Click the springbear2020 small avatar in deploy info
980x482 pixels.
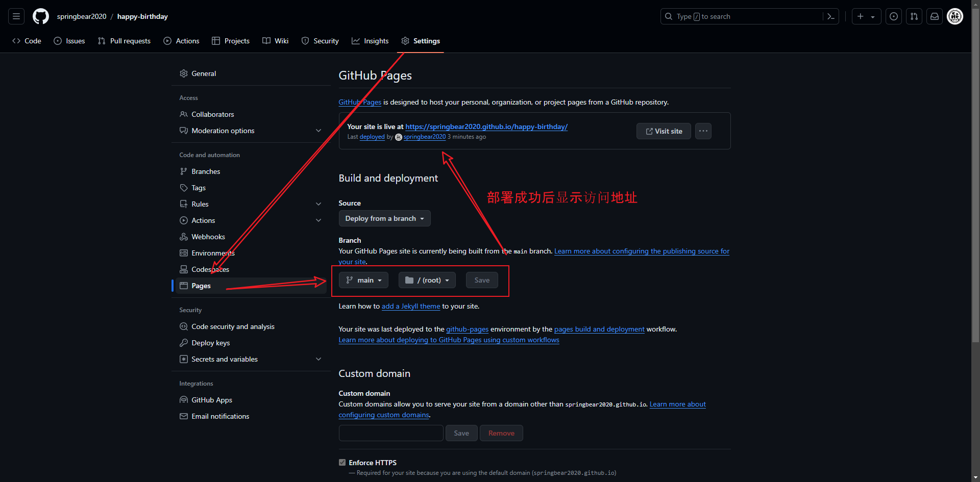click(399, 137)
